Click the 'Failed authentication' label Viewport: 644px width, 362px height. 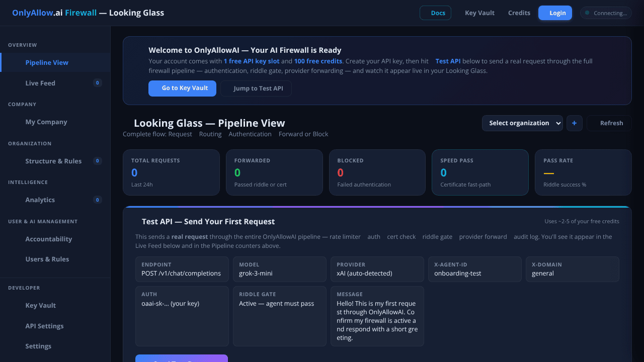click(x=364, y=185)
